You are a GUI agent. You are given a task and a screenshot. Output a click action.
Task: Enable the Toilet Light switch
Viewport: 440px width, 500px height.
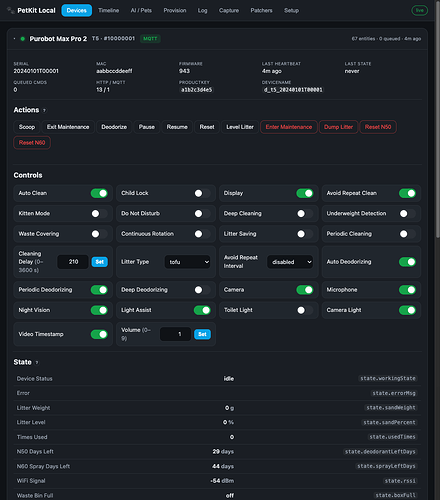[x=305, y=310]
